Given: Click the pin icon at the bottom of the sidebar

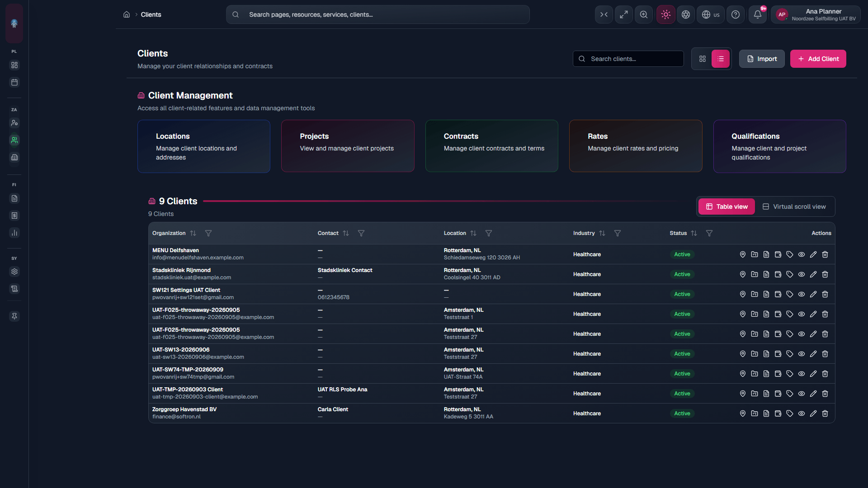Looking at the screenshot, I should [14, 316].
